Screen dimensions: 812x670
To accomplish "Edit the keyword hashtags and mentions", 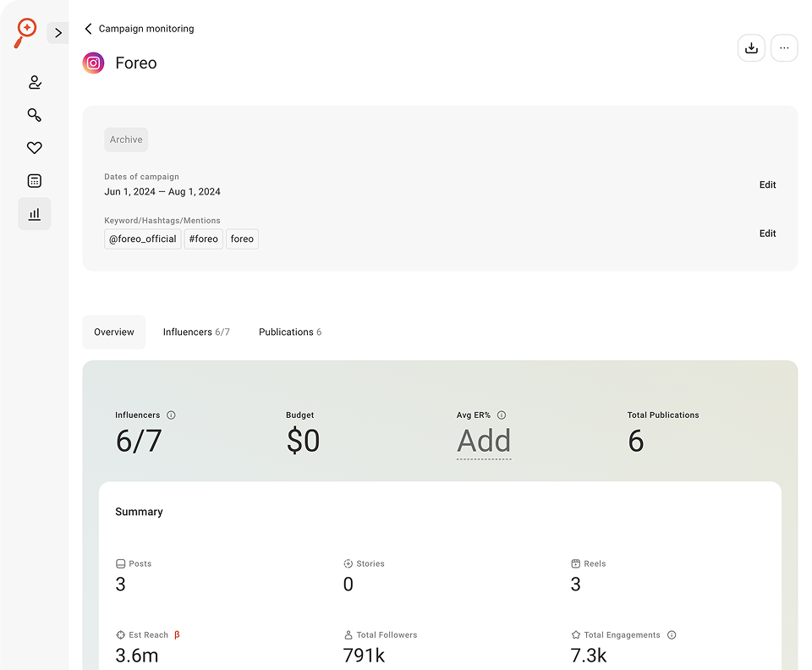I will coord(767,233).
